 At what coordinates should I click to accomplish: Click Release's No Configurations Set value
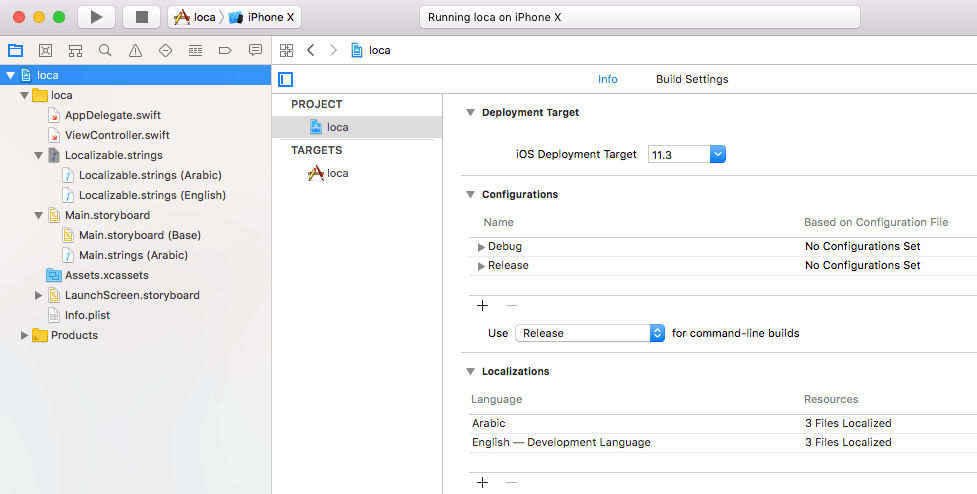tap(862, 265)
